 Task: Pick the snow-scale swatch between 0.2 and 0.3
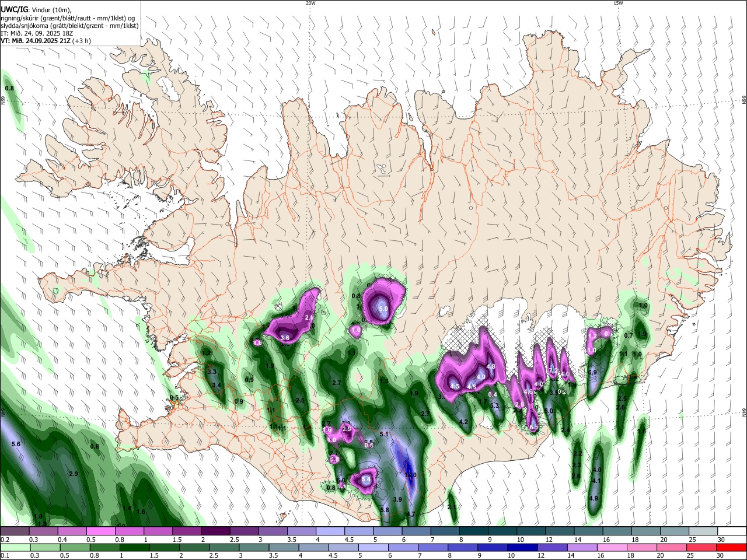pyautogui.click(x=14, y=531)
